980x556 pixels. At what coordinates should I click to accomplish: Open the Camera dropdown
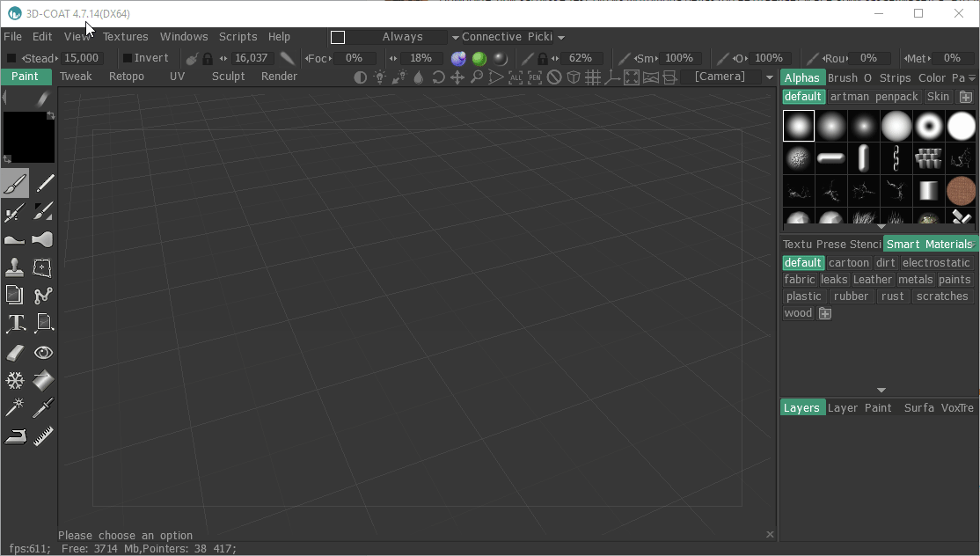pyautogui.click(x=770, y=77)
